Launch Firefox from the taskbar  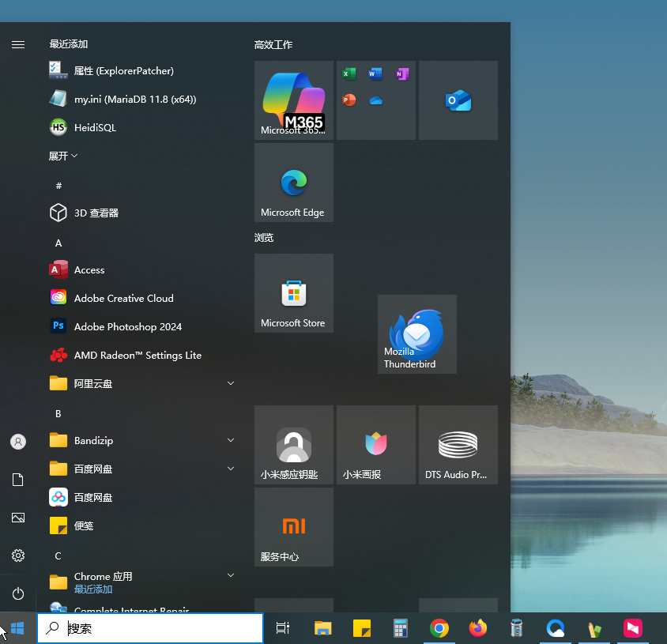point(478,628)
